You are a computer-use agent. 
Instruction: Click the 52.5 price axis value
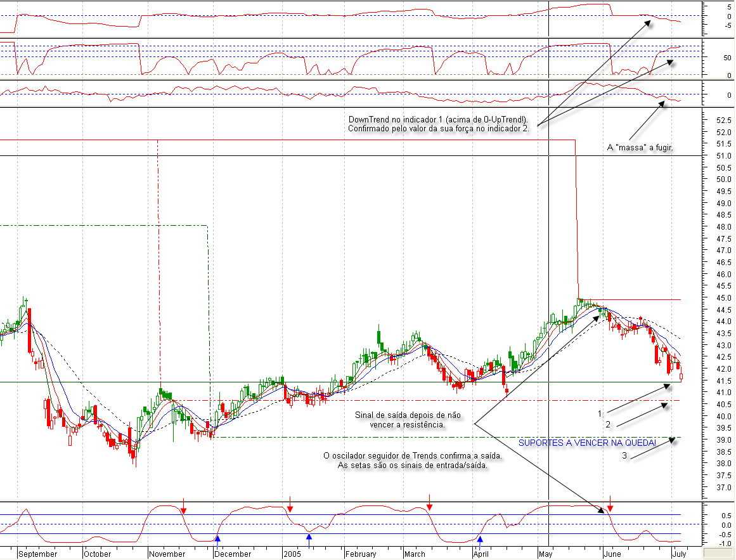[724, 120]
